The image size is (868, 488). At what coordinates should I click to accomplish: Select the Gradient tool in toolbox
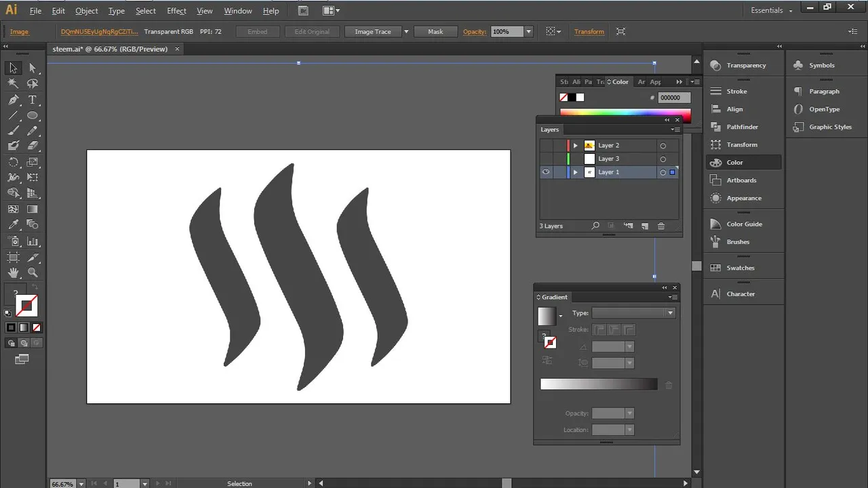click(x=33, y=209)
